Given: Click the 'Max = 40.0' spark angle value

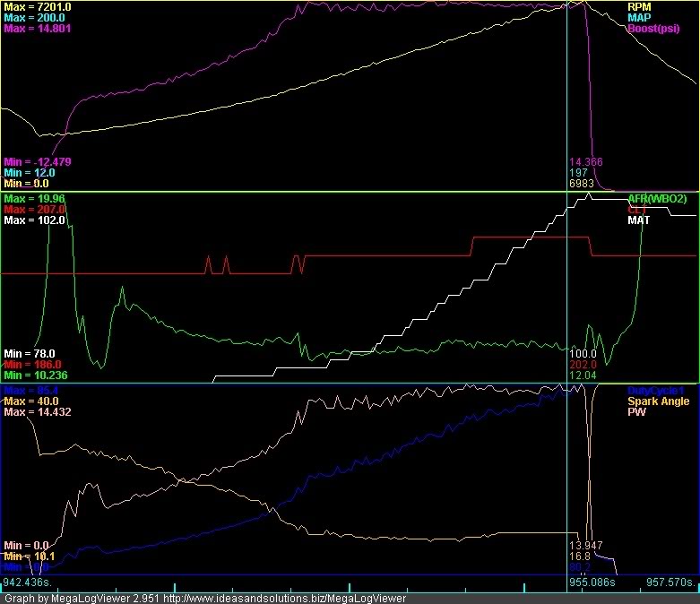Looking at the screenshot, I should 31,401.
